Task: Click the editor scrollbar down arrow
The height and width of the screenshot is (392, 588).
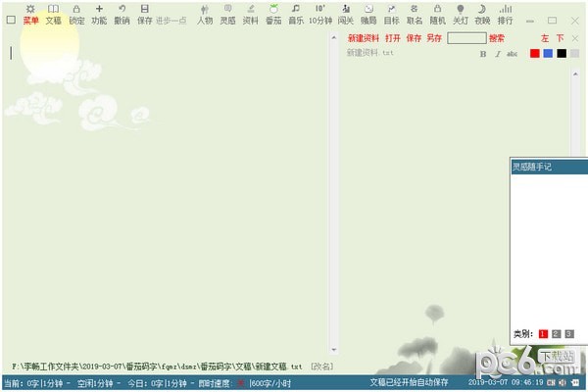Action: (333, 350)
